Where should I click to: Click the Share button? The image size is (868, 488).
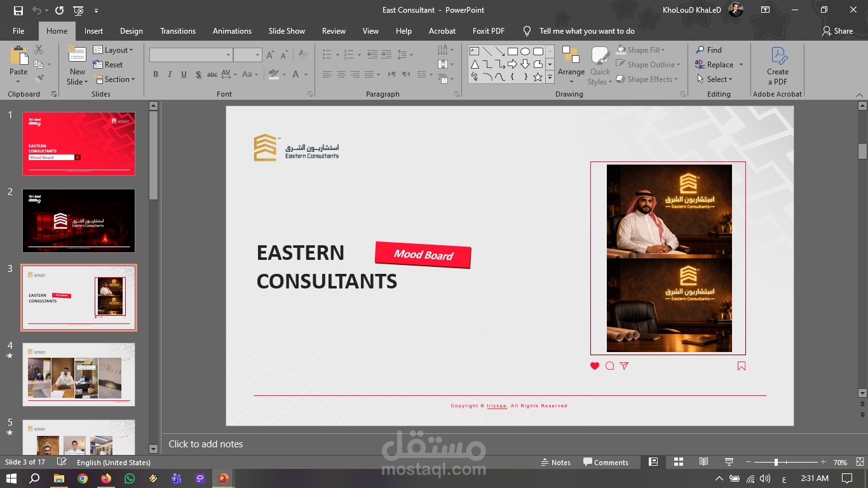[837, 30]
